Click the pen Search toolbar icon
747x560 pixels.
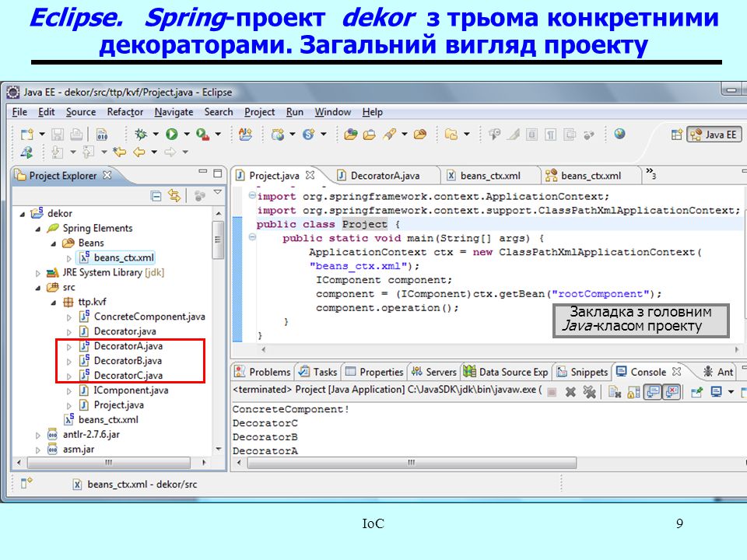[390, 135]
